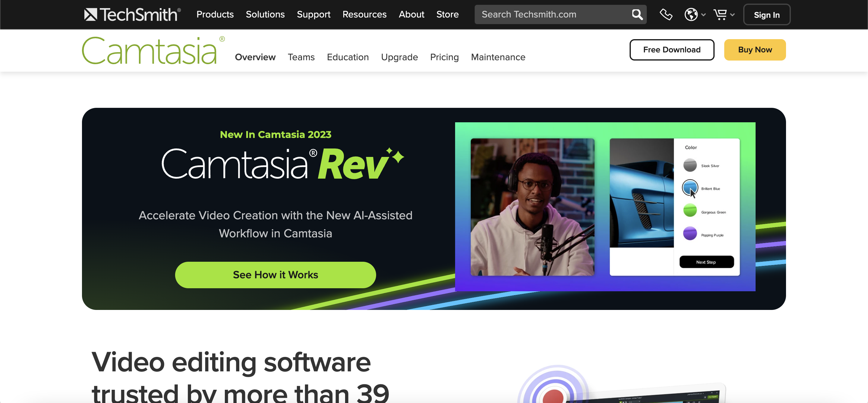The height and width of the screenshot is (403, 868).
Task: Click 'New In Camtasia 2023' text
Action: click(x=275, y=134)
